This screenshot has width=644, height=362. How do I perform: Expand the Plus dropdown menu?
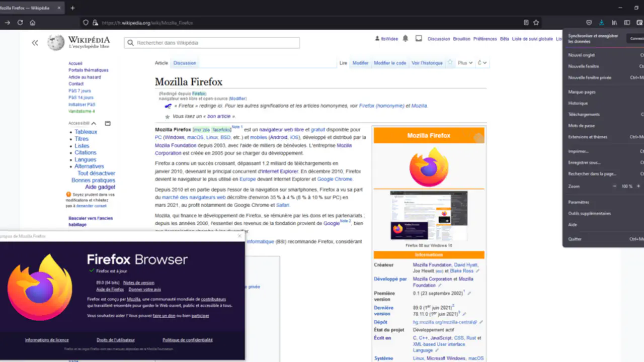click(x=465, y=63)
